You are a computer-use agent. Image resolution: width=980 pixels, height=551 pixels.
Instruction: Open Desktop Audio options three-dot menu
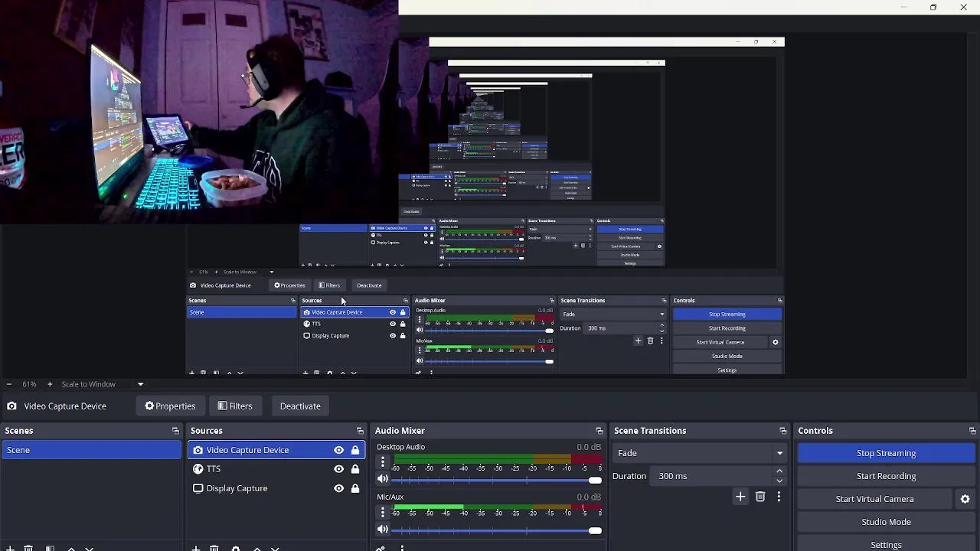tap(383, 462)
